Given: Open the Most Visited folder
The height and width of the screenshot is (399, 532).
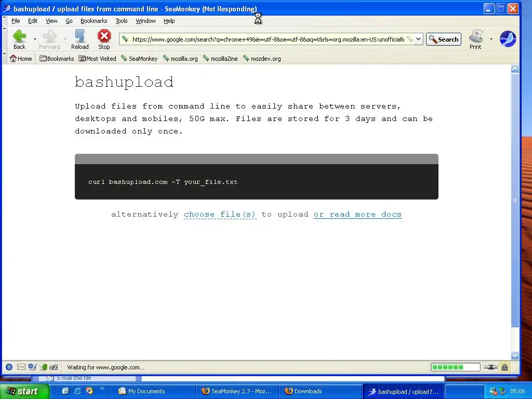Looking at the screenshot, I should [x=97, y=58].
